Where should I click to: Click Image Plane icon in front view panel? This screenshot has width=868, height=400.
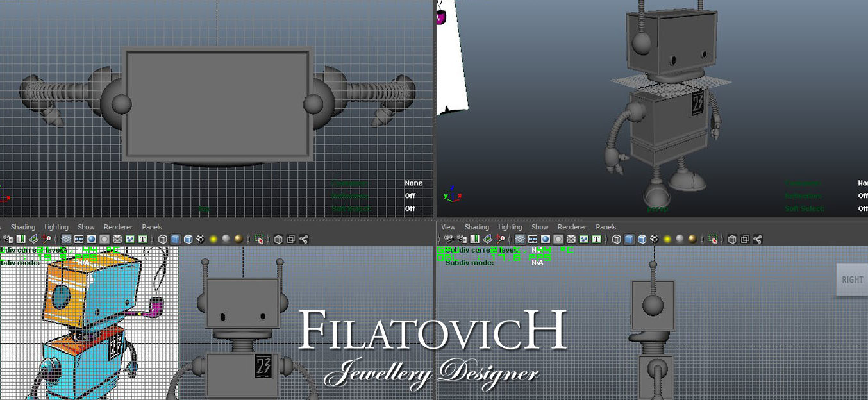pos(33,239)
